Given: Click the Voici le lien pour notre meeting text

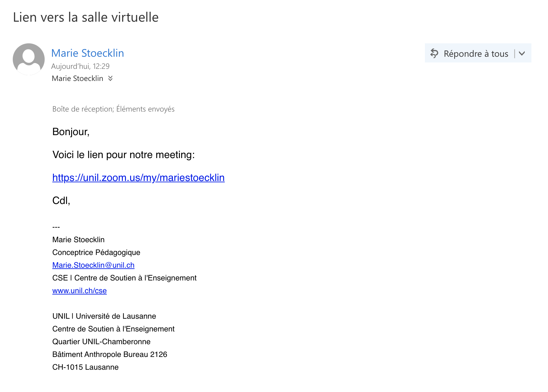Looking at the screenshot, I should pyautogui.click(x=123, y=155).
